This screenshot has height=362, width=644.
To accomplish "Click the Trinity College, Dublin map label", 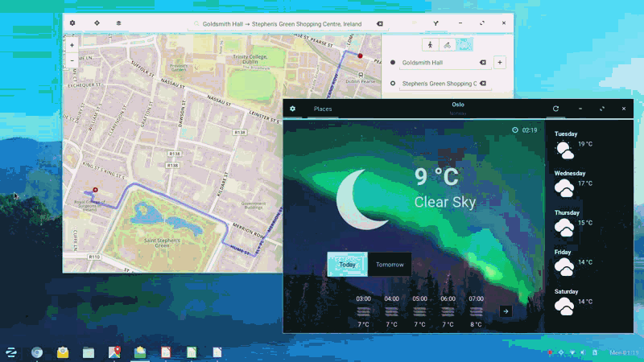I will (250, 59).
